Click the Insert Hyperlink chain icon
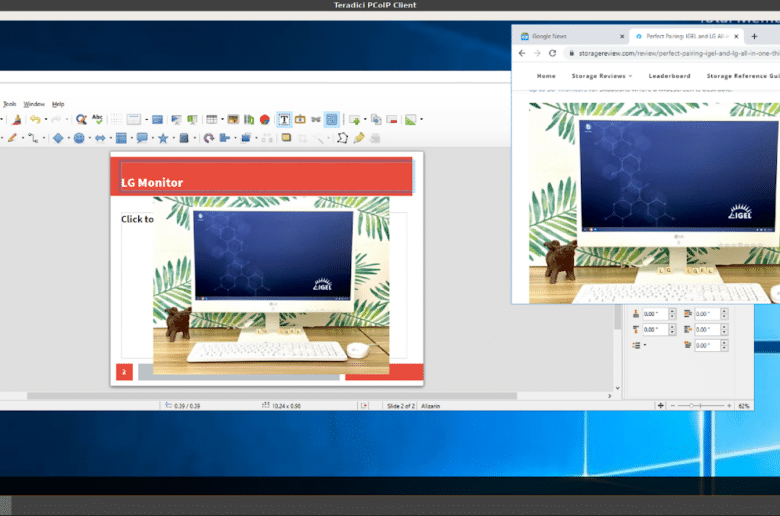 (x=316, y=119)
